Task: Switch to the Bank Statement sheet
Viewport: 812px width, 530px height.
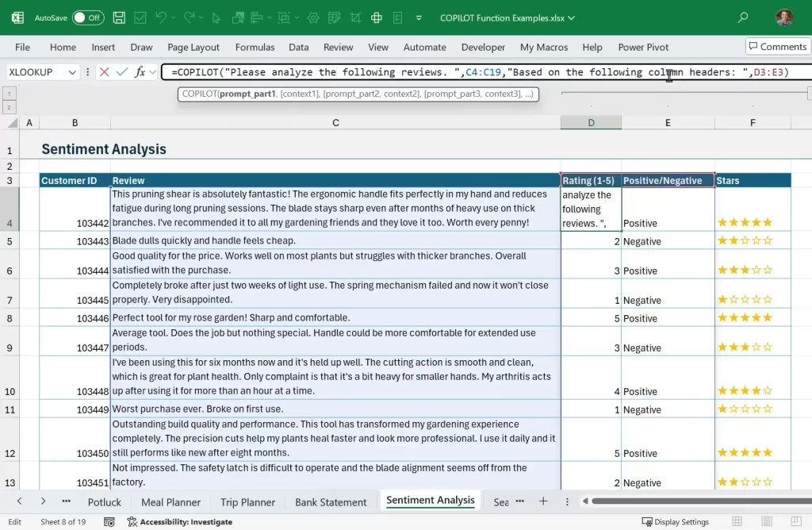Action: pyautogui.click(x=331, y=502)
